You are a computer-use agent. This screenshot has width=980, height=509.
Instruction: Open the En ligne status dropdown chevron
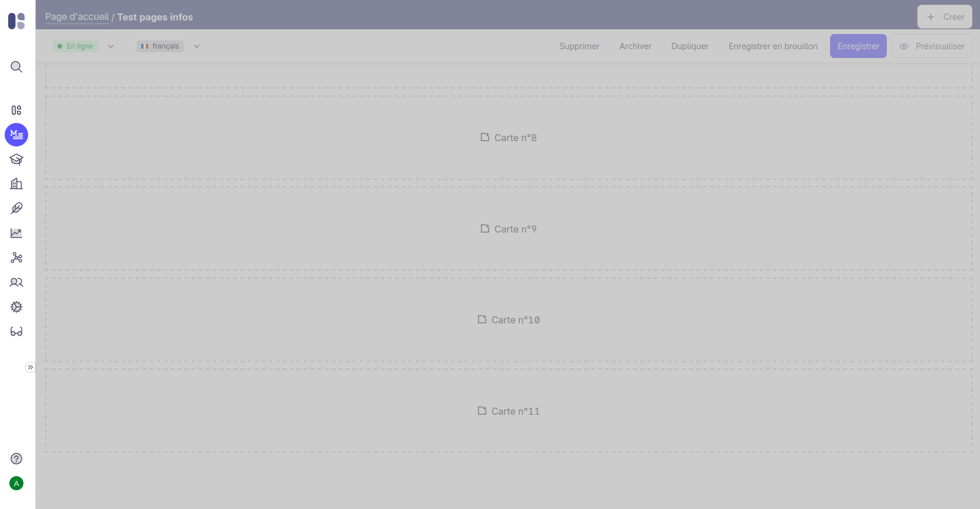pyautogui.click(x=111, y=46)
